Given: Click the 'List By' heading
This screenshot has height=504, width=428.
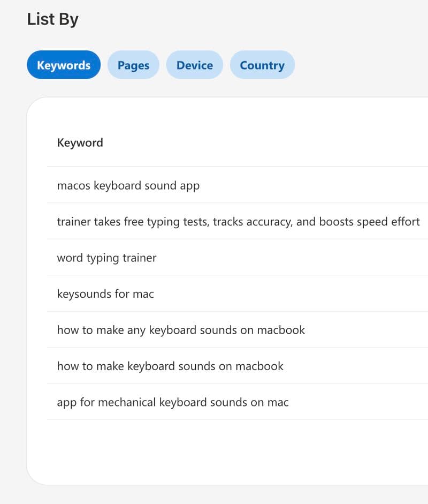Looking at the screenshot, I should [x=52, y=19].
